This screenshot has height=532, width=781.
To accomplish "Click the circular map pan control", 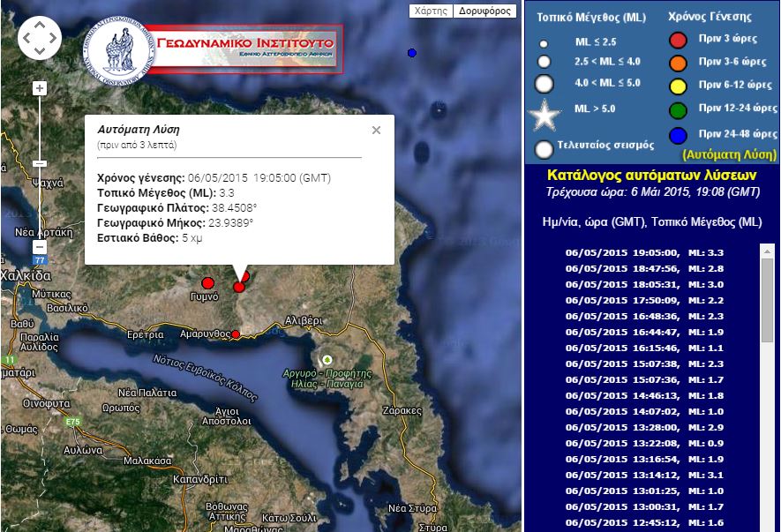I will (x=40, y=38).
